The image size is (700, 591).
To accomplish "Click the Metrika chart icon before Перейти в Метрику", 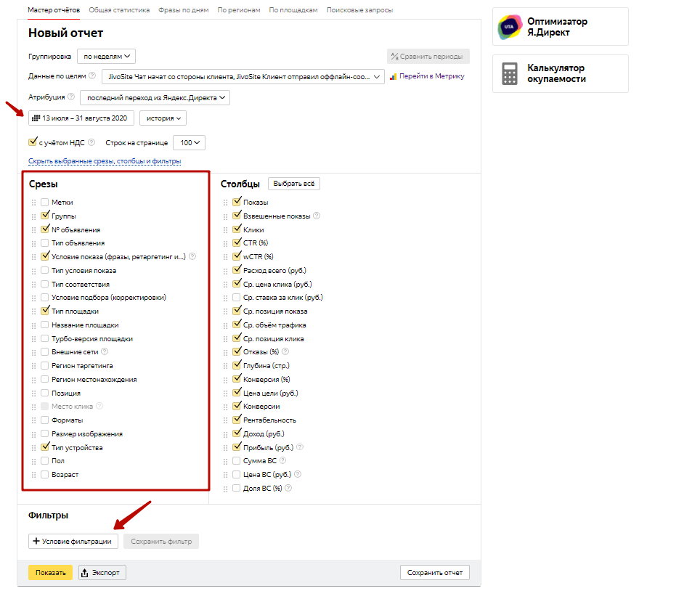I will (393, 77).
